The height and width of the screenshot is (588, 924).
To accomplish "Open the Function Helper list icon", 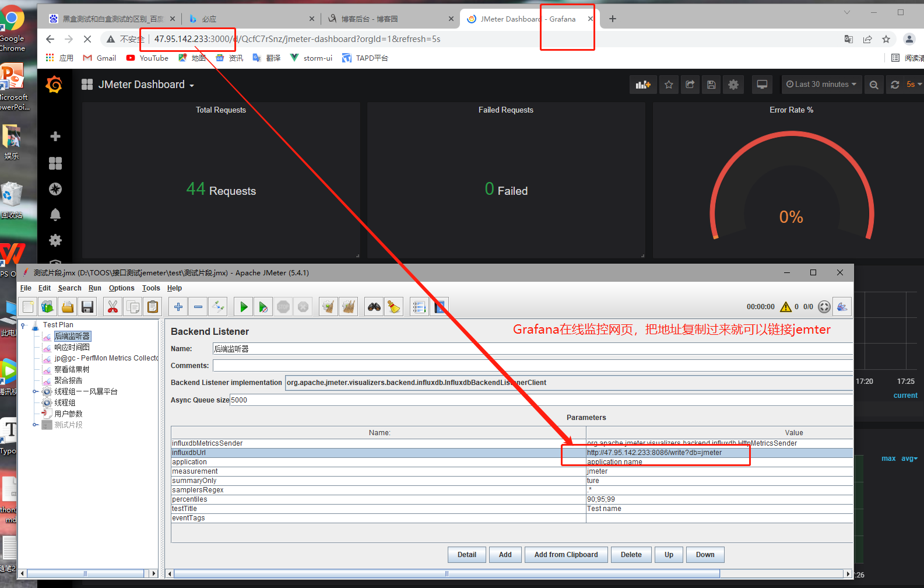I will pyautogui.click(x=419, y=307).
